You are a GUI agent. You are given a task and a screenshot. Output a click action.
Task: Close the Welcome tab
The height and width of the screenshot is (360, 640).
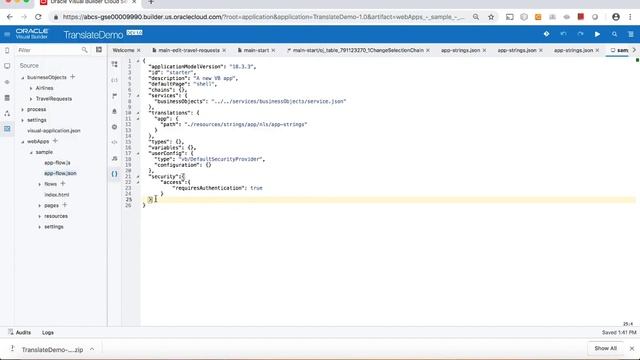139,50
